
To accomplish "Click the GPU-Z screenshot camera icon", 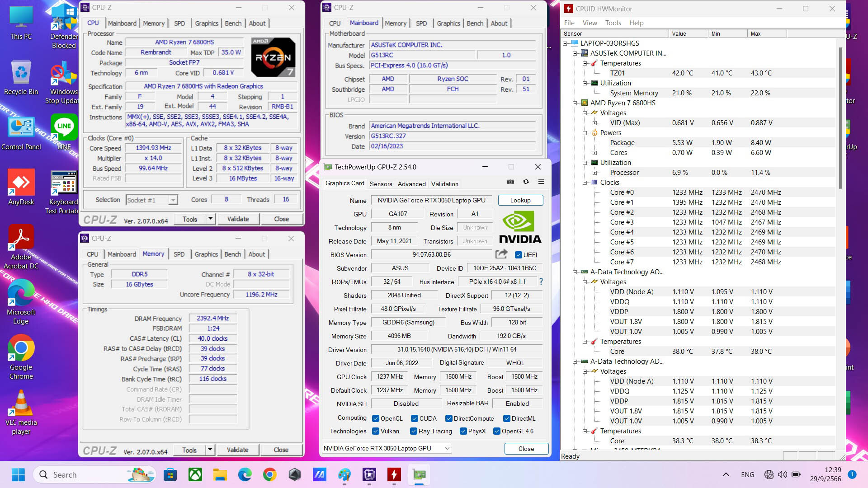I will coord(510,182).
